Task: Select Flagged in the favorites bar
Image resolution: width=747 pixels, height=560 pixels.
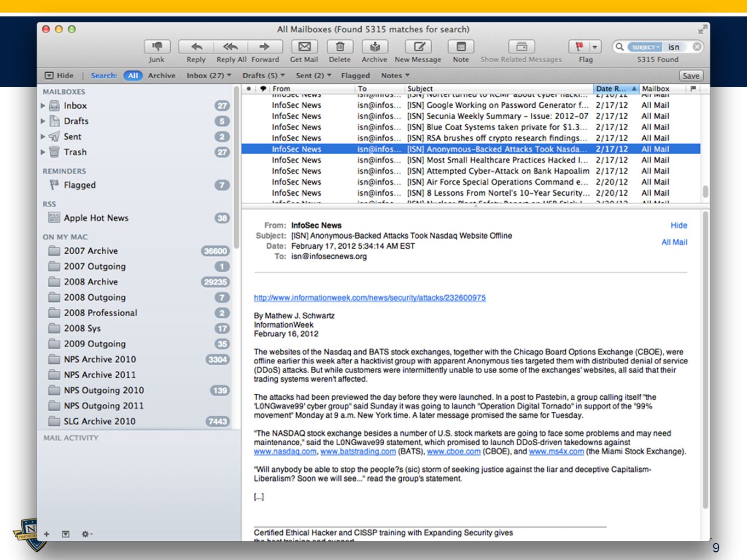Action: pos(356,75)
